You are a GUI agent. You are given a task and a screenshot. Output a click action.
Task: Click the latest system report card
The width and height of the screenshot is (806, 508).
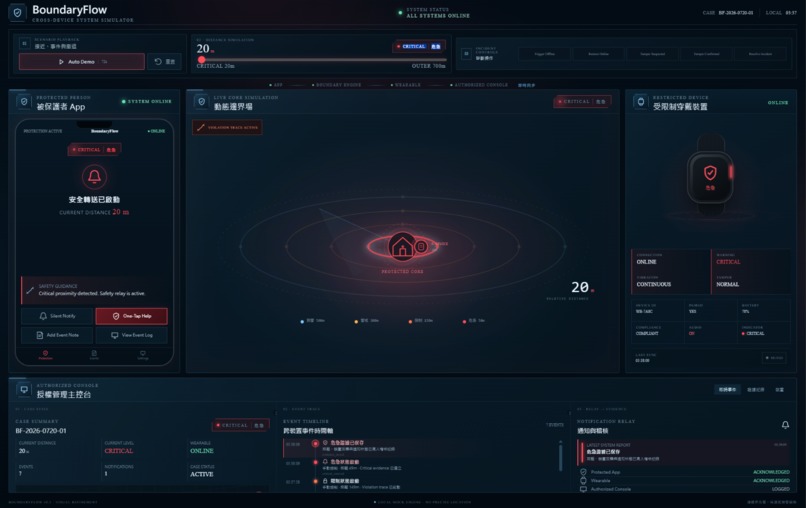click(x=683, y=452)
